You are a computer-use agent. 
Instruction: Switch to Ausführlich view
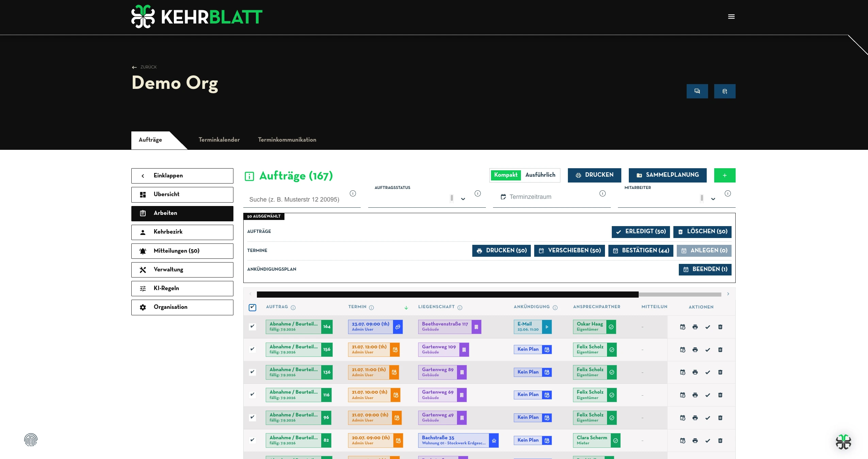pyautogui.click(x=540, y=175)
